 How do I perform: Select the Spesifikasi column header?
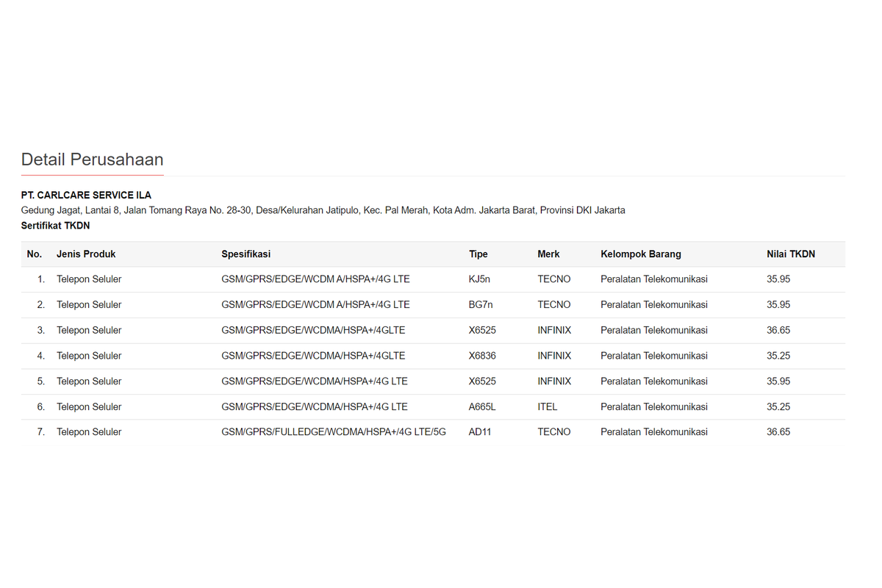point(245,254)
